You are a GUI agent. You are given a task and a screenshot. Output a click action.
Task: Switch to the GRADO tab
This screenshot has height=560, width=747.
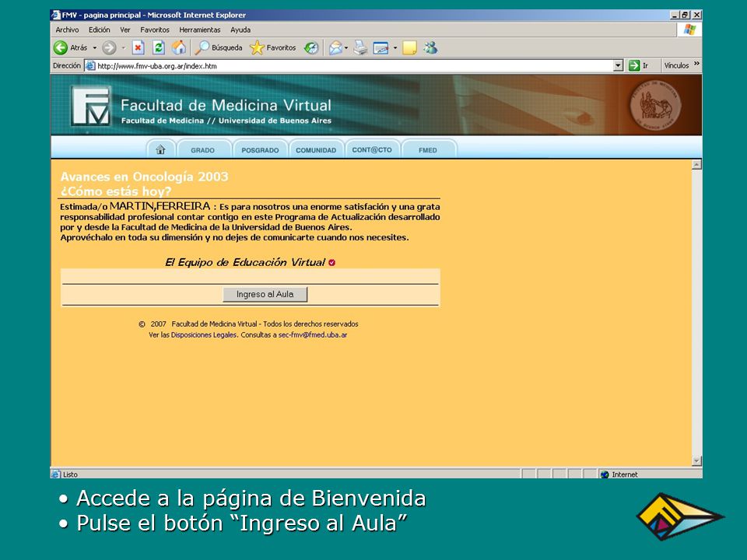[x=202, y=149]
